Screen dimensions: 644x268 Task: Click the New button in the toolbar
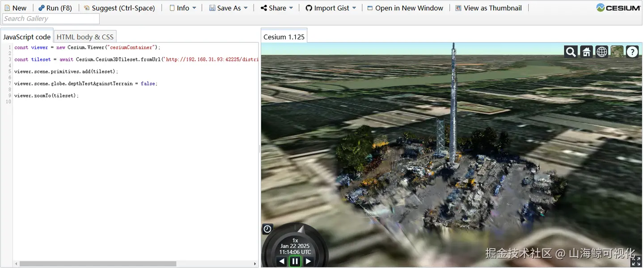(16, 8)
